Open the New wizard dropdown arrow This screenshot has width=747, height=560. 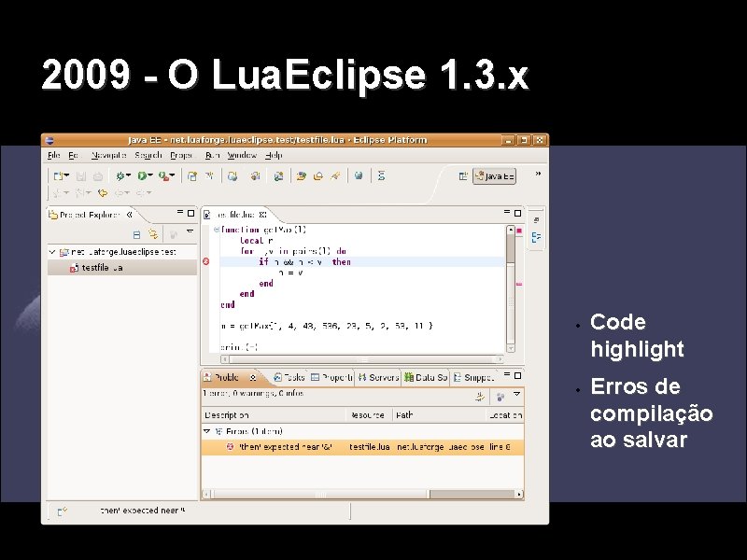66,176
